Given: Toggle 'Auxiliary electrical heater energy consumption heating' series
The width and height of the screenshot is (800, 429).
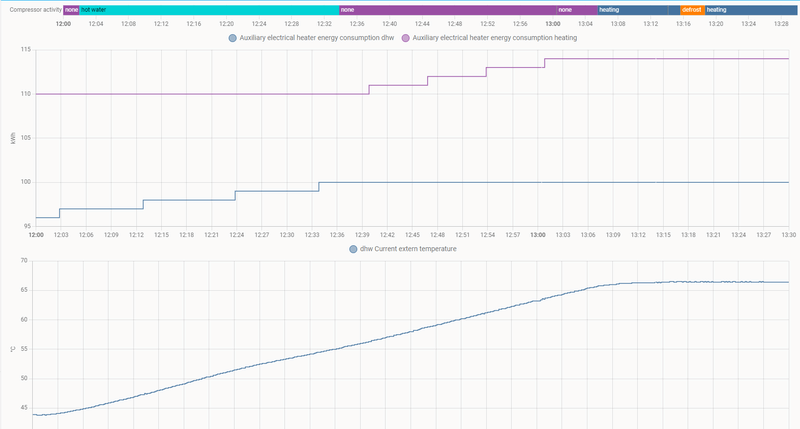Looking at the screenshot, I should click(494, 38).
